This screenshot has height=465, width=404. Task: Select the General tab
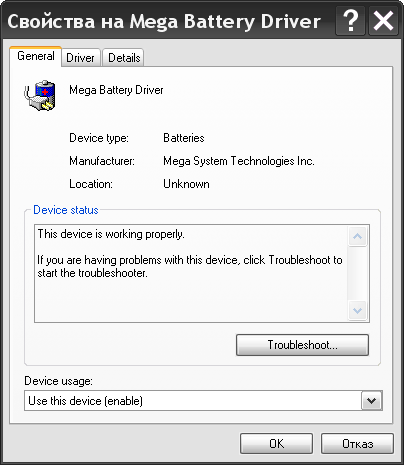36,56
